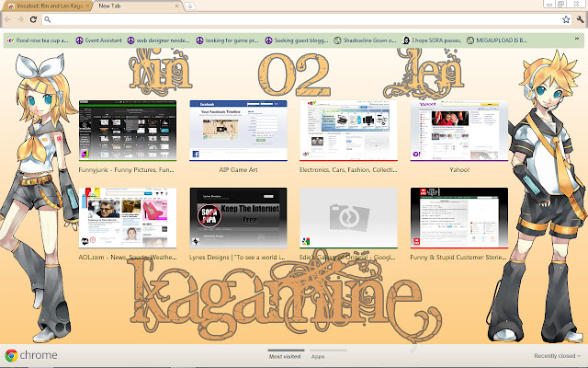
Task: Open the Funny & Stupid Customer Stories thumbnail
Action: 459,218
